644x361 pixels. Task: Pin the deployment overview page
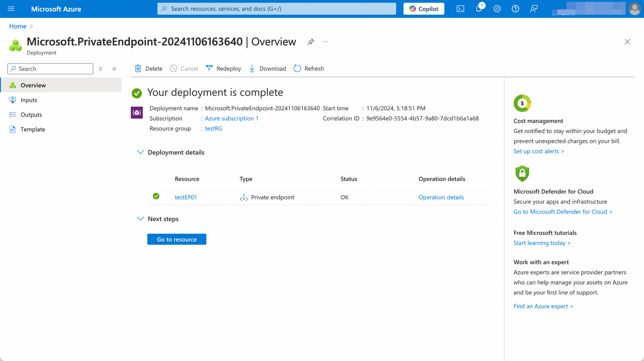310,42
